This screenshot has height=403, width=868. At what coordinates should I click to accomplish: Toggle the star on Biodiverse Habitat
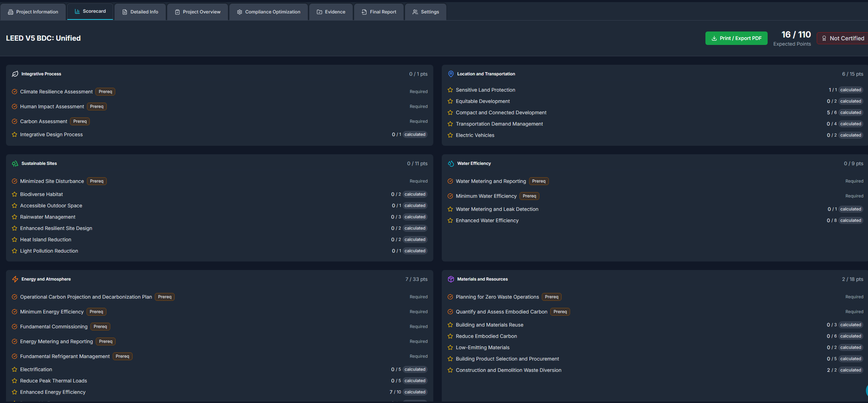[x=14, y=194]
